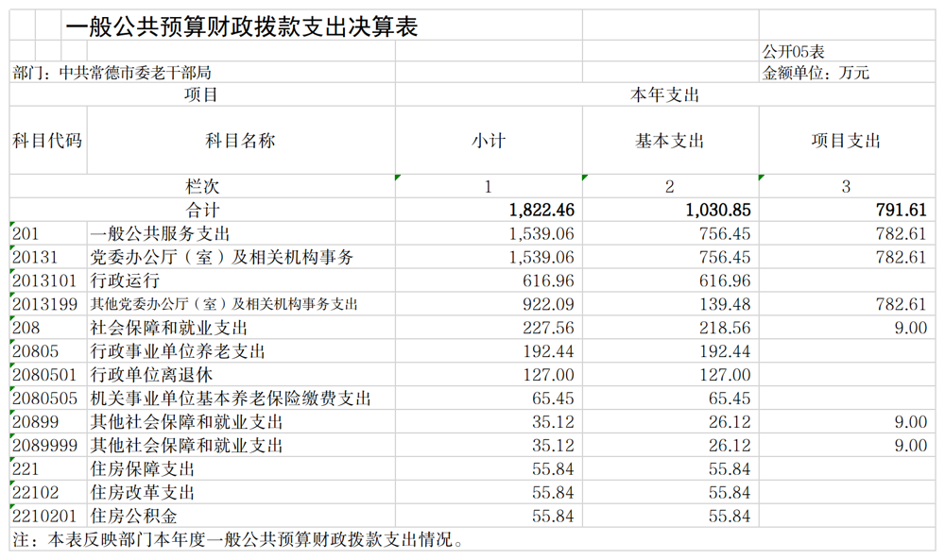
Task: Select the 公开05表 label
Action: coord(793,52)
